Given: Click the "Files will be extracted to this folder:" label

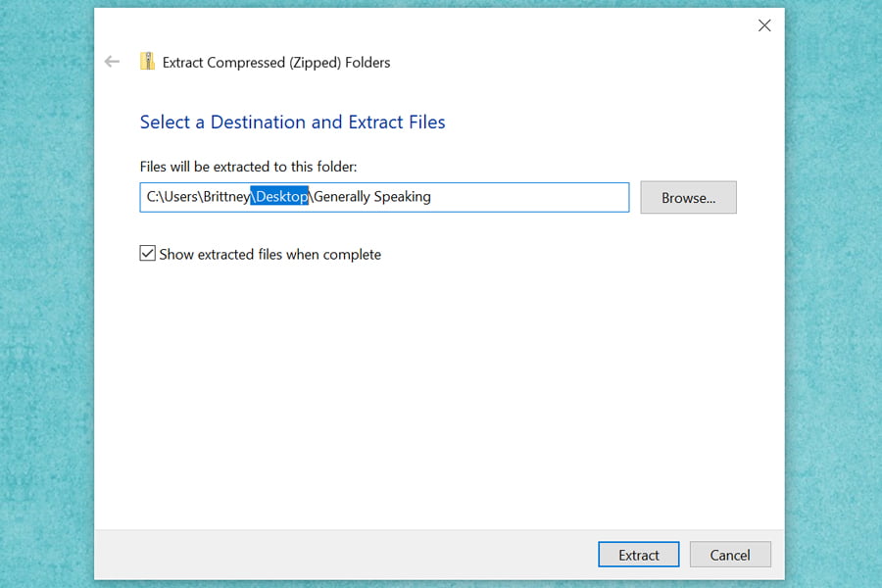Looking at the screenshot, I should pos(248,167).
